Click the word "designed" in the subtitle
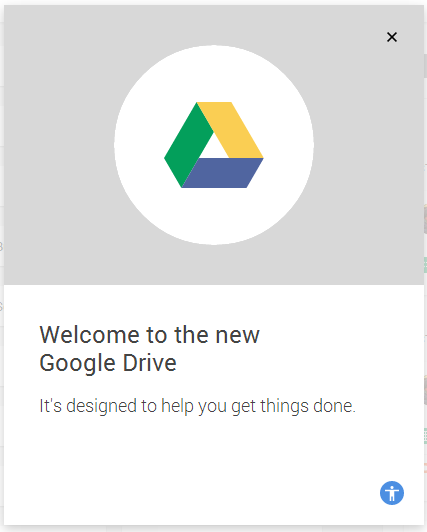427x532 pixels. [x=101, y=406]
